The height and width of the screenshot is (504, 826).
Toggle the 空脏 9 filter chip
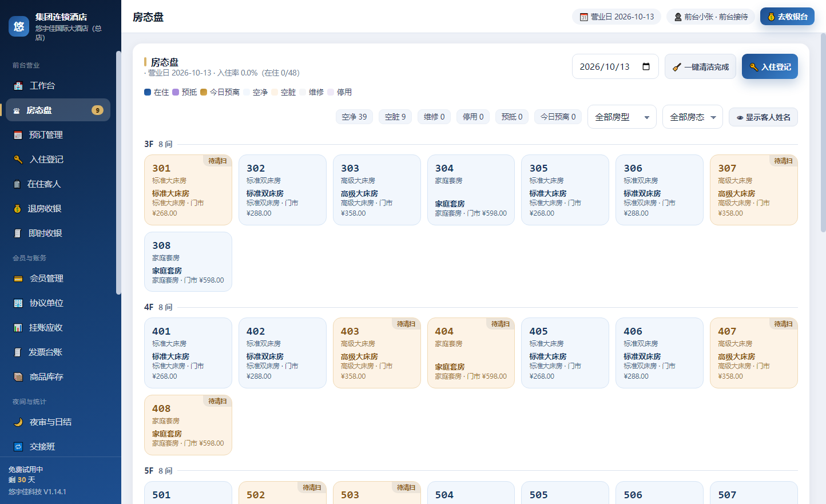coord(395,117)
